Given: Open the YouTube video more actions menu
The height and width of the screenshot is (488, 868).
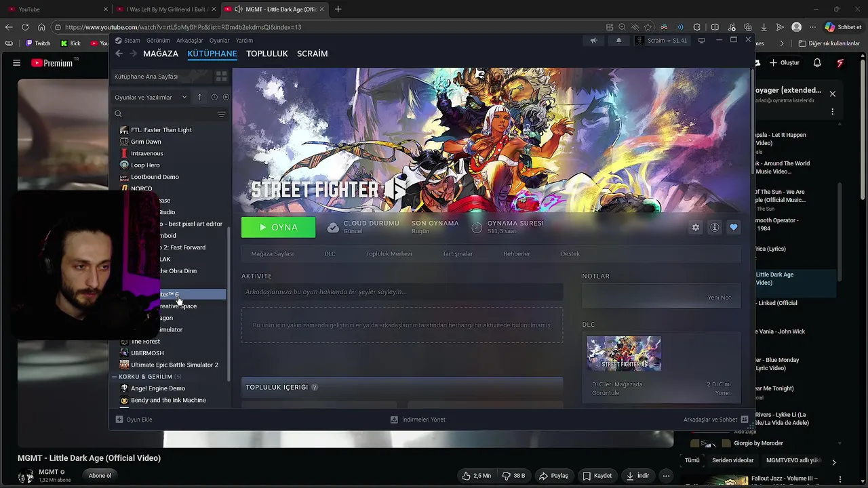Looking at the screenshot, I should [666, 476].
